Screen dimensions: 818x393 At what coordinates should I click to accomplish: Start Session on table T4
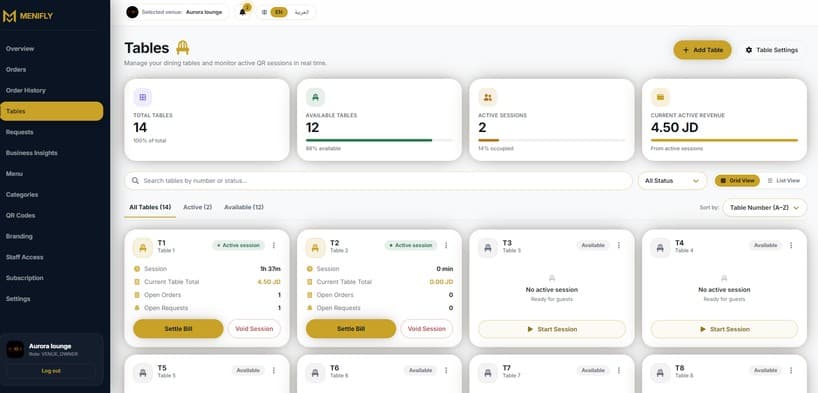724,329
